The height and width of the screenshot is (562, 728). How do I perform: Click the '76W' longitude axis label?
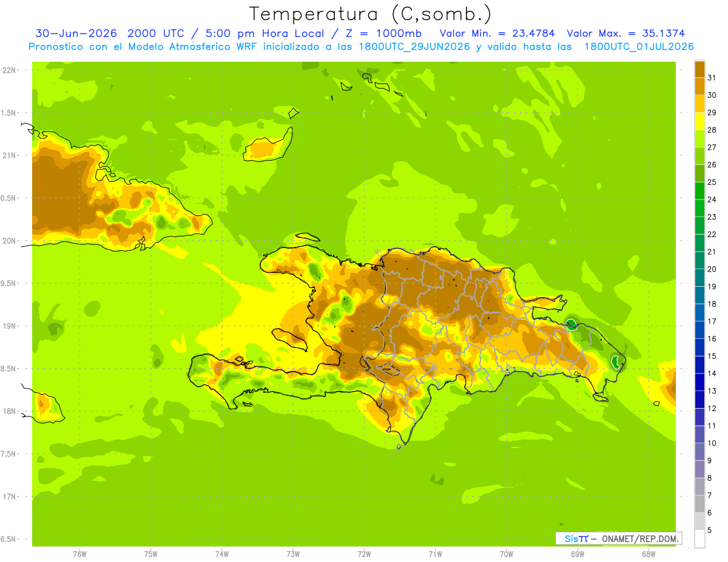[79, 554]
